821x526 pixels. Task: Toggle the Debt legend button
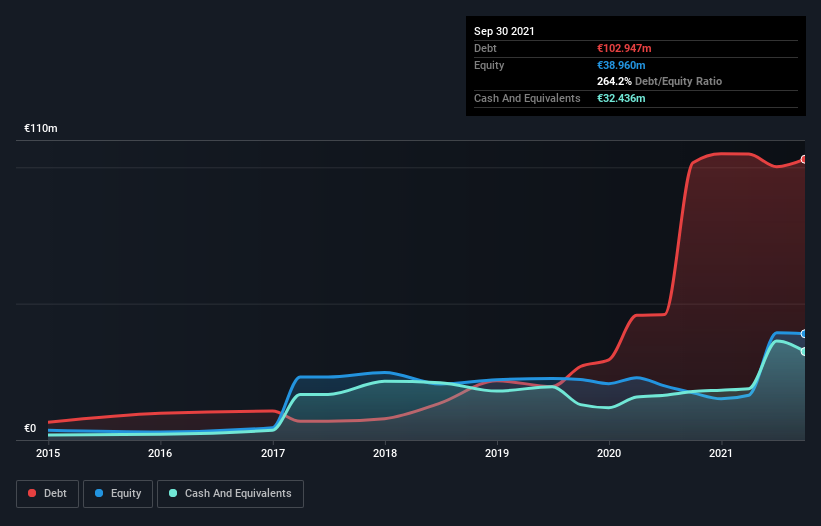point(48,494)
